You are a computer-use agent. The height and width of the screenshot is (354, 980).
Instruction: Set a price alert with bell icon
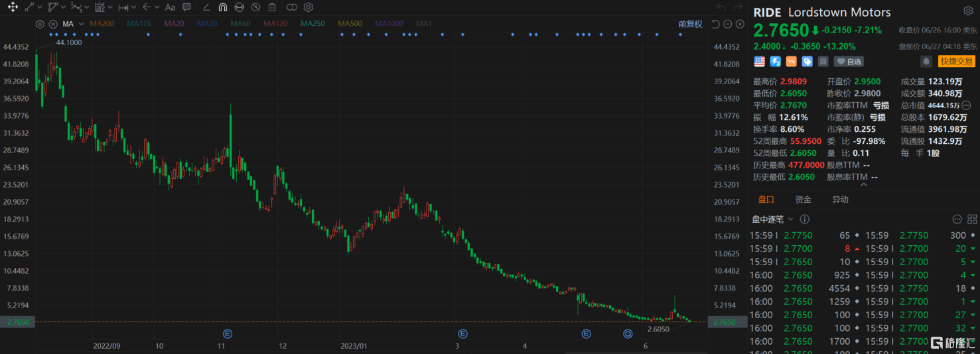point(926,62)
